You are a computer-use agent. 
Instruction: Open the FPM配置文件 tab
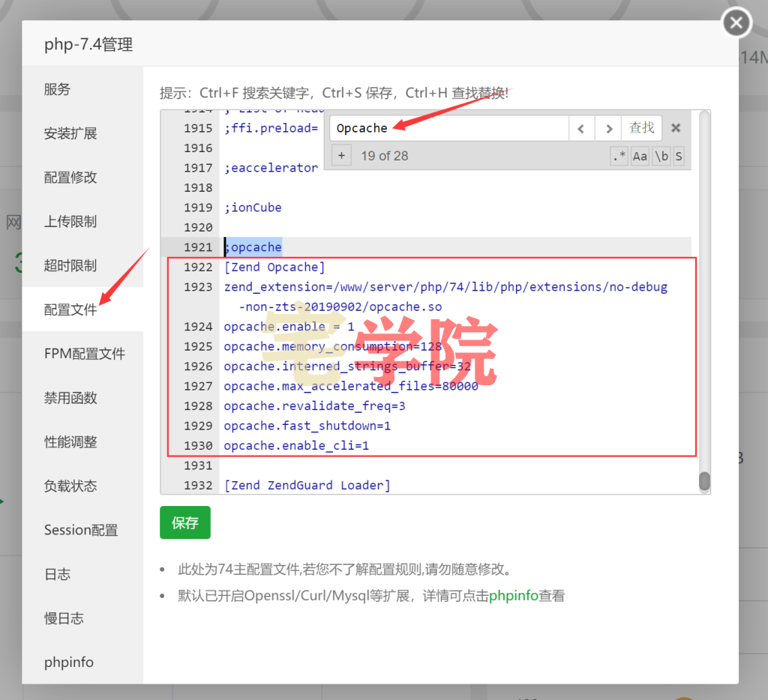[82, 354]
